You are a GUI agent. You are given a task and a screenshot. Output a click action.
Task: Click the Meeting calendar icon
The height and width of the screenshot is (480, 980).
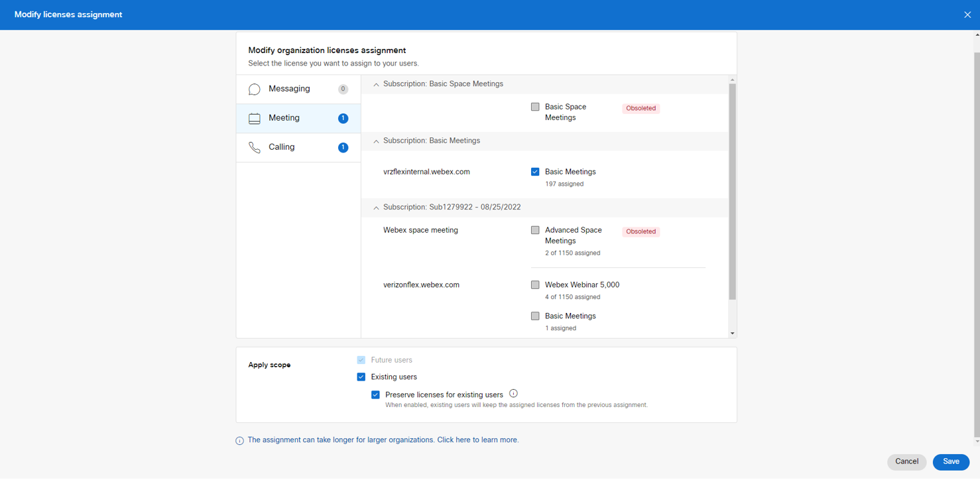click(x=254, y=119)
